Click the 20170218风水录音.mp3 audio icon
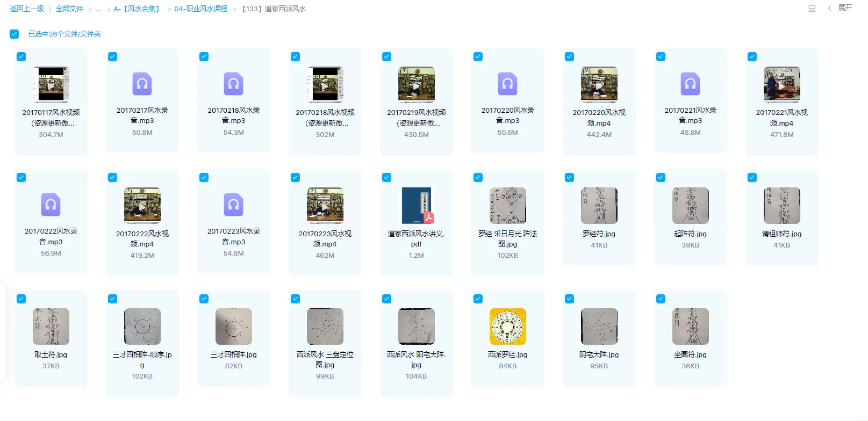 click(234, 84)
